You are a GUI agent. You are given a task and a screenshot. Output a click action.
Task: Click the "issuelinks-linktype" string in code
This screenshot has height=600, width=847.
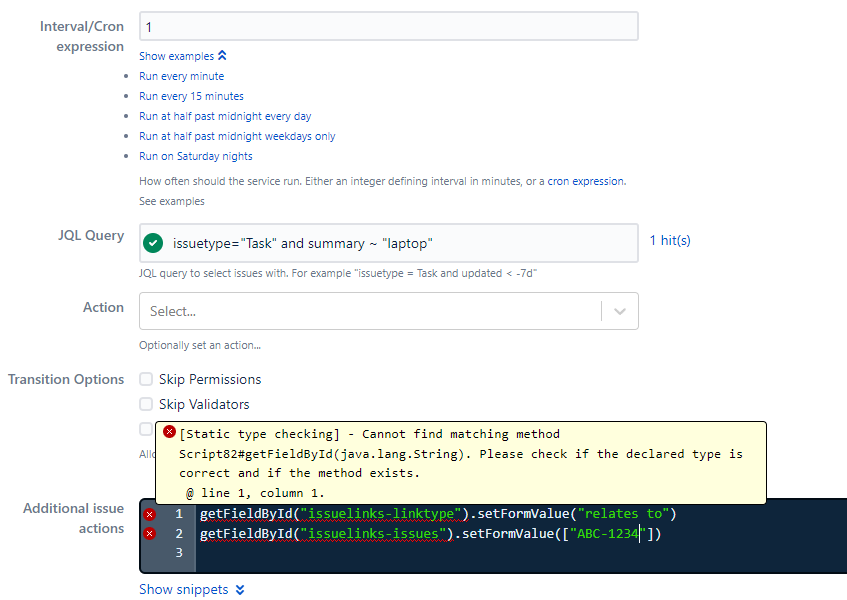pos(380,514)
